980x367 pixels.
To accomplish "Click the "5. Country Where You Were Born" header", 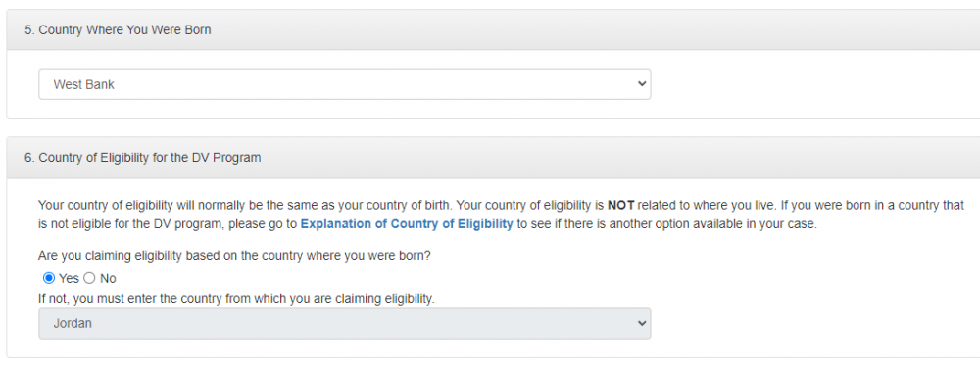I will (119, 30).
